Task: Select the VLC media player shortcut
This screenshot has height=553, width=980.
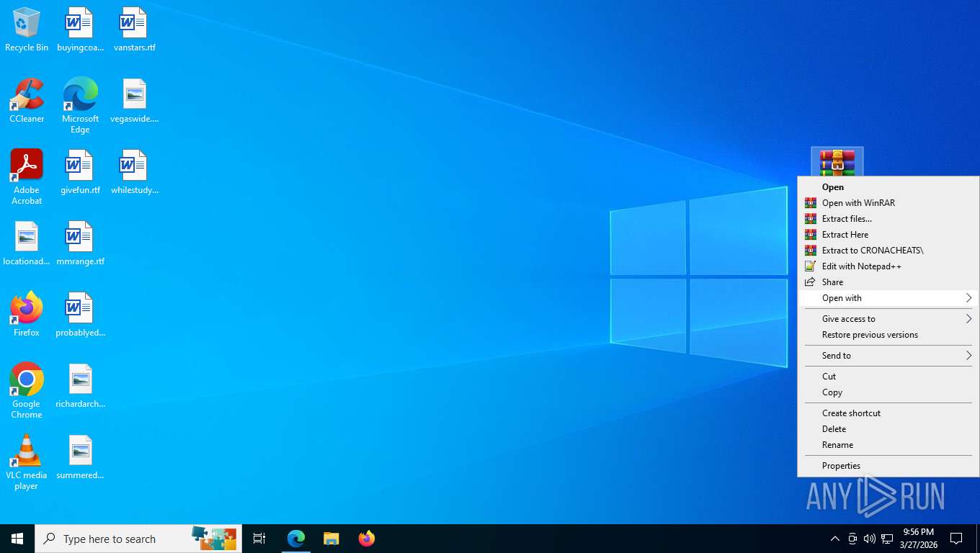Action: point(27,462)
